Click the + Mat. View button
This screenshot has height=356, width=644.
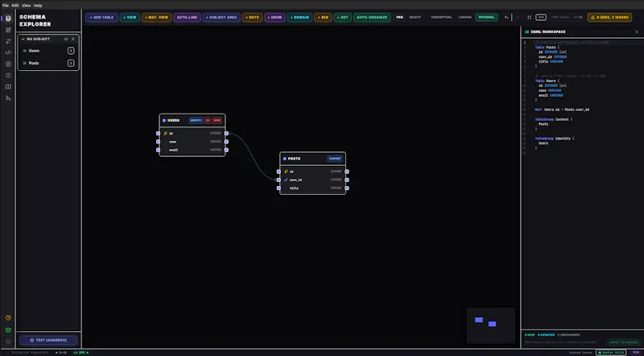click(156, 18)
